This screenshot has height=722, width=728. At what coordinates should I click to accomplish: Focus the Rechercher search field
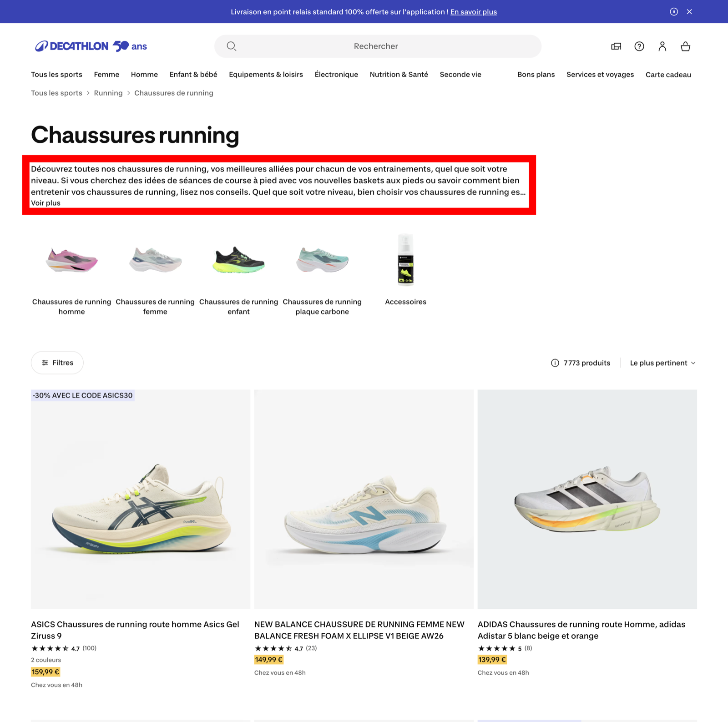[378, 46]
